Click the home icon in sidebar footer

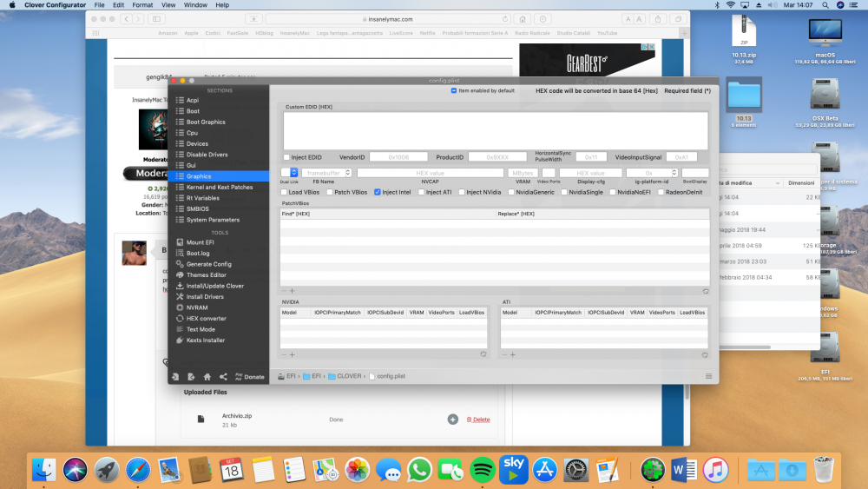coord(207,377)
